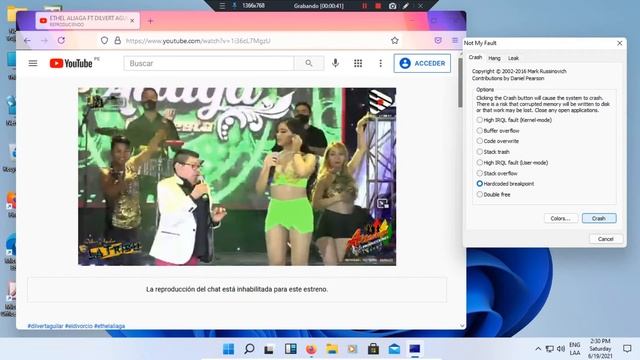Open YouTube settings three-dot menu
This screenshot has height=360, width=640.
380,63
